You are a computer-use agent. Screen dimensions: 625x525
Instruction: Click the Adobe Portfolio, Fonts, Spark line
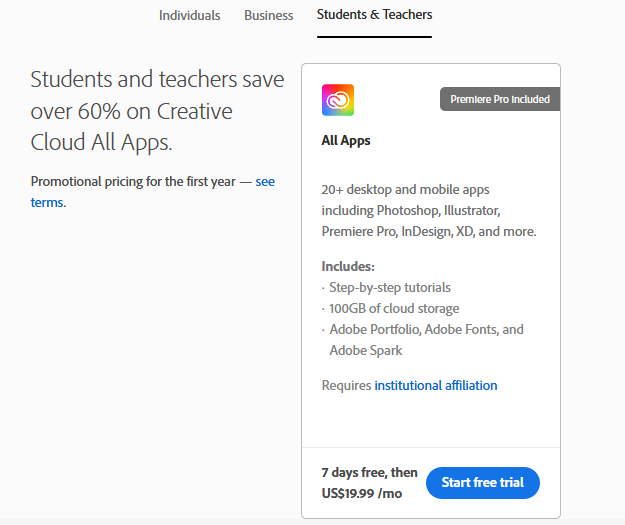click(426, 340)
